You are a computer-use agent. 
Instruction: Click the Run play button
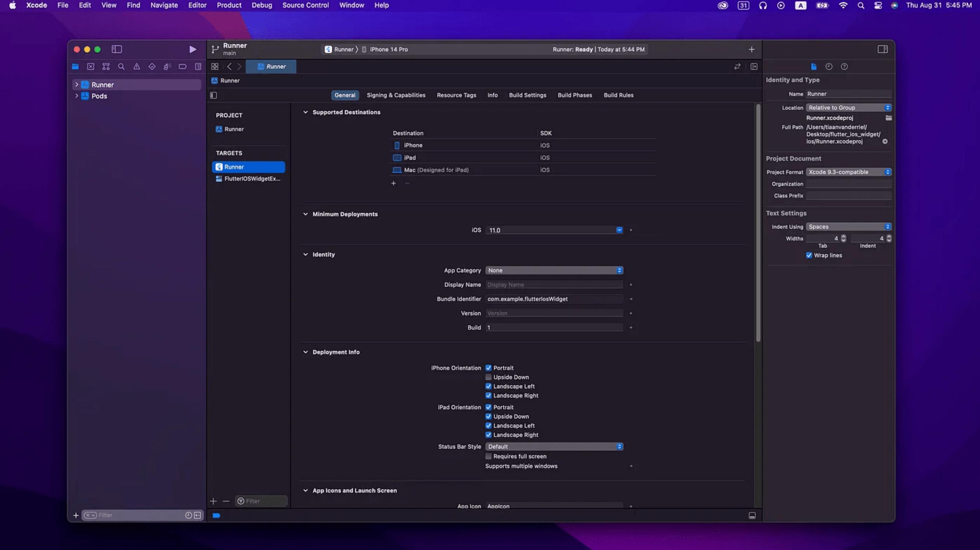tap(192, 49)
